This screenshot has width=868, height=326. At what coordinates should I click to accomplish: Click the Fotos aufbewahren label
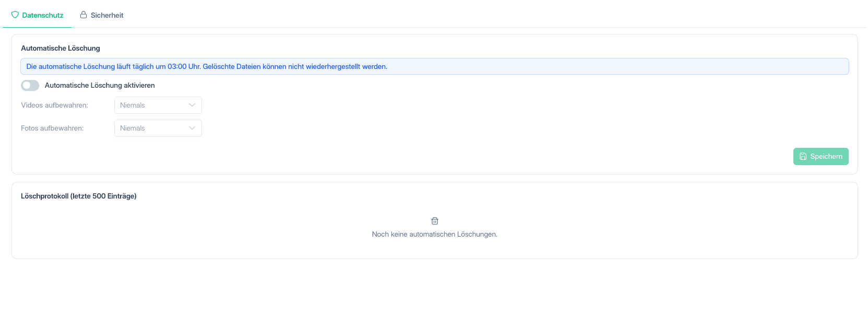[x=52, y=128]
